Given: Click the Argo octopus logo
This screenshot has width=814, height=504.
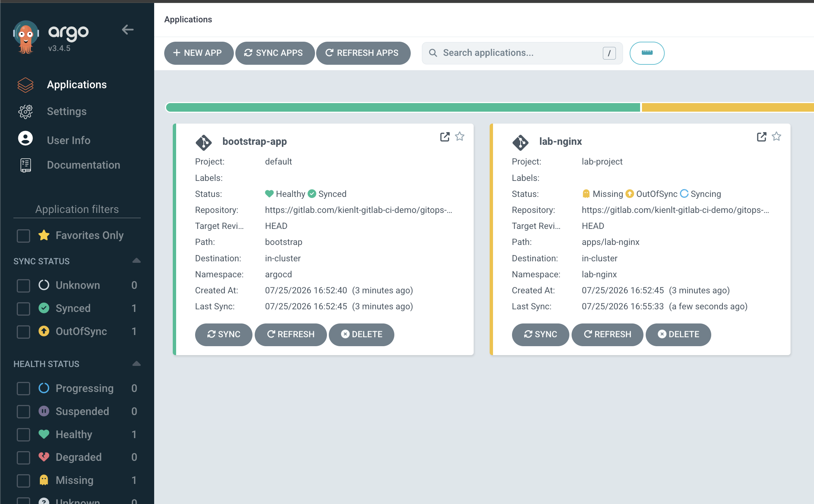Looking at the screenshot, I should (26, 37).
